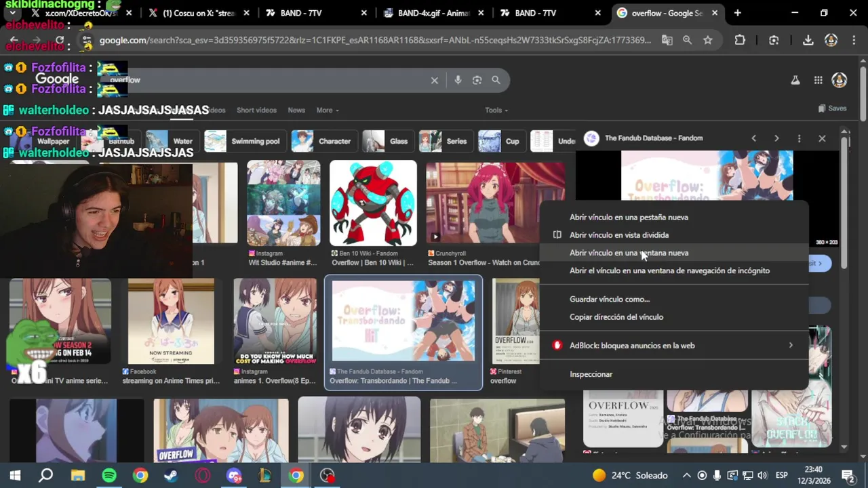Click the site information icon beside the URL
868x488 pixels.
click(86, 41)
